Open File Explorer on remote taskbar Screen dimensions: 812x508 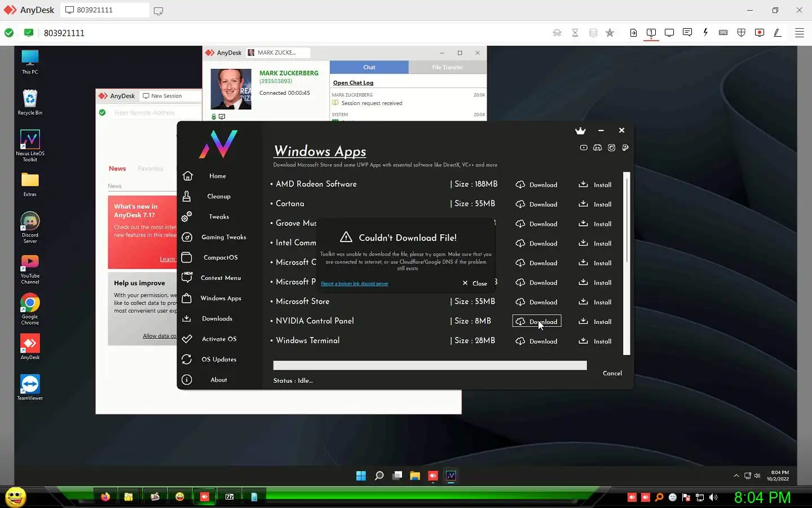click(x=415, y=476)
